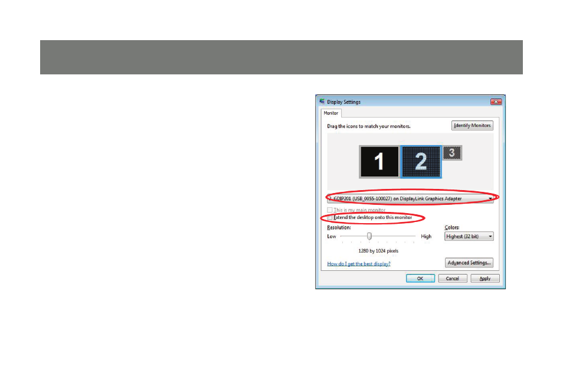Viewport: 563px width, 392px height.
Task: Switch to the Monitor tab
Action: [x=330, y=113]
